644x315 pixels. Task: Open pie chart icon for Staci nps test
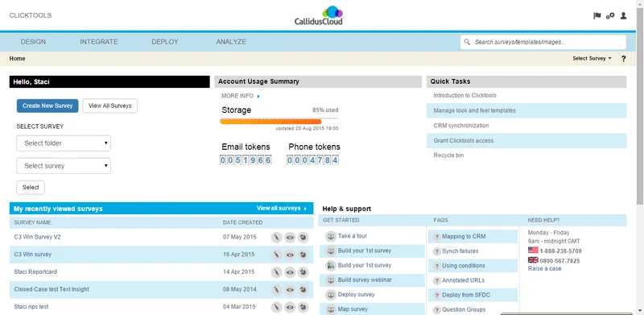coord(303,307)
